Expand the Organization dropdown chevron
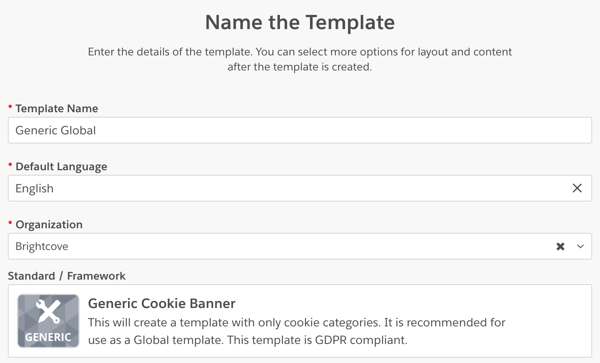The height and width of the screenshot is (363, 600). pyautogui.click(x=580, y=246)
